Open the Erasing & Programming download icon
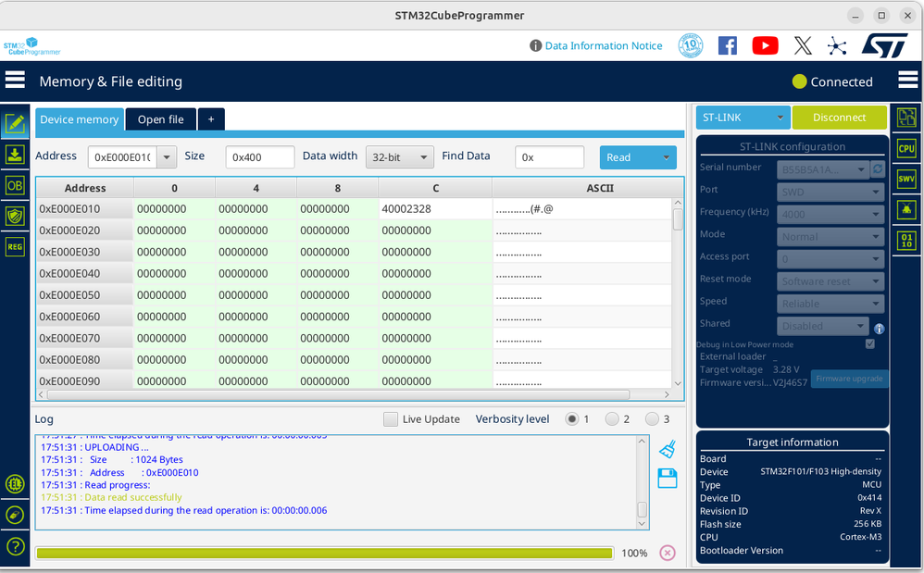This screenshot has height=573, width=924. coord(15,154)
